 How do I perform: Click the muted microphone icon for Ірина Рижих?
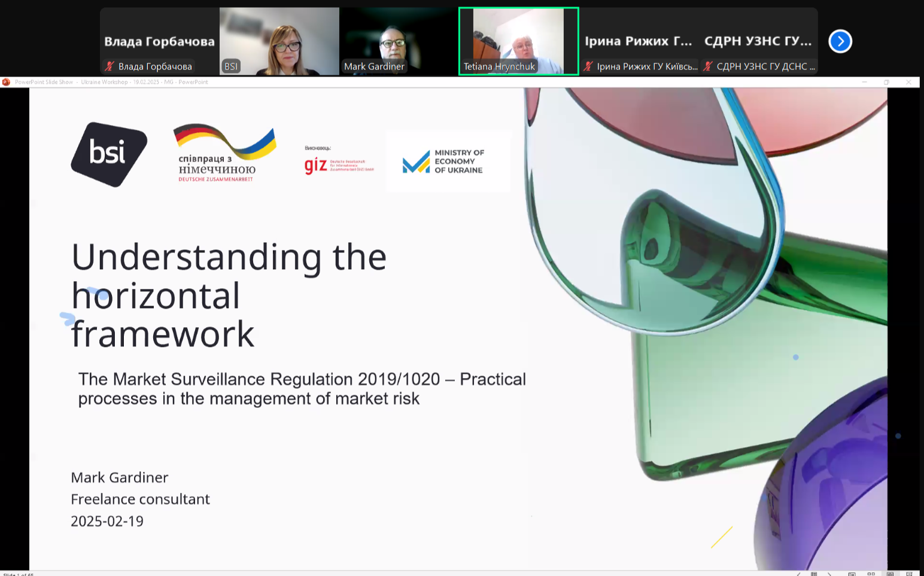(x=588, y=66)
